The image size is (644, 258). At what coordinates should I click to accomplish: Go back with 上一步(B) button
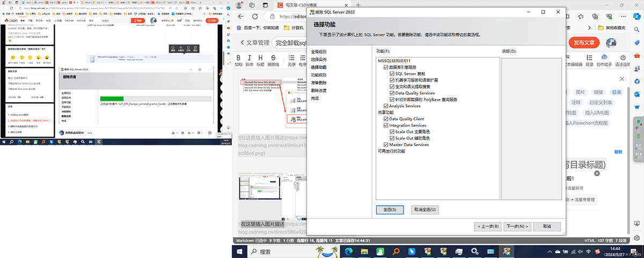489,226
